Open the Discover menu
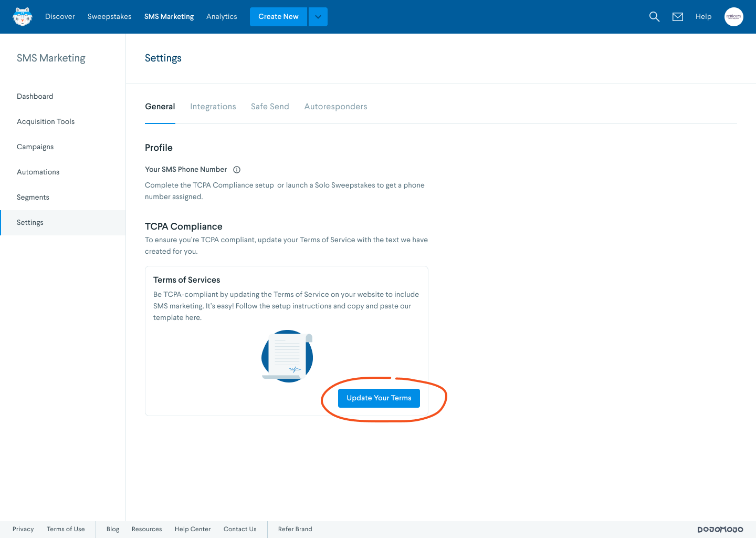The image size is (756, 538). point(60,17)
